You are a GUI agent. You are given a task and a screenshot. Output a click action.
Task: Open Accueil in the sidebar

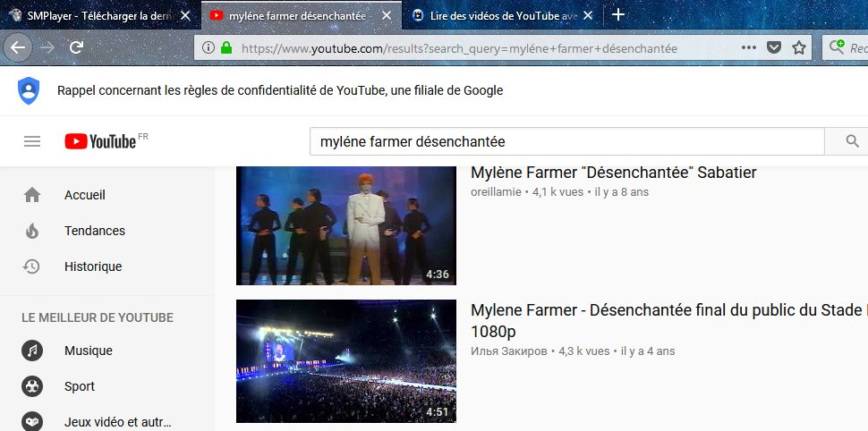pyautogui.click(x=107, y=195)
